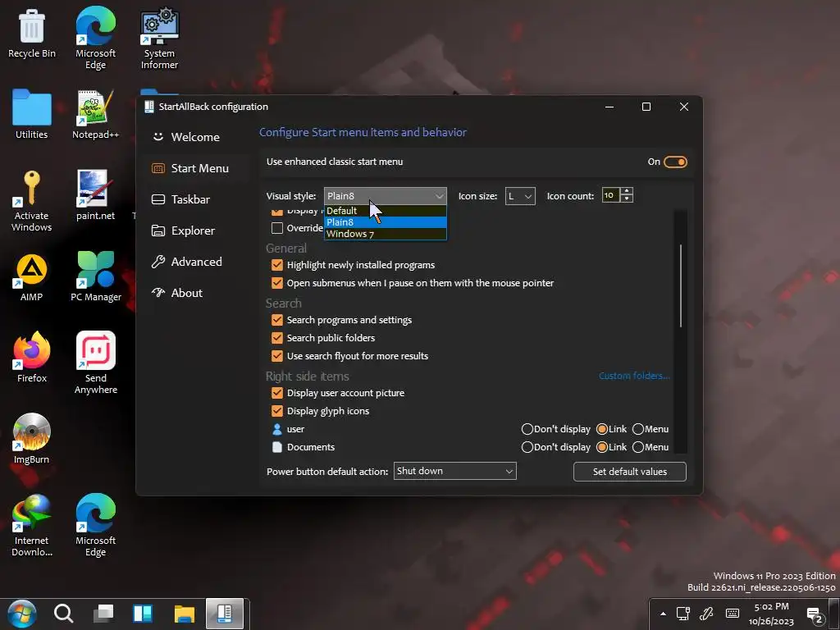Image resolution: width=840 pixels, height=630 pixels.
Task: Open Microsoft Edge icon beside Internet Download Manager
Action: (x=95, y=526)
